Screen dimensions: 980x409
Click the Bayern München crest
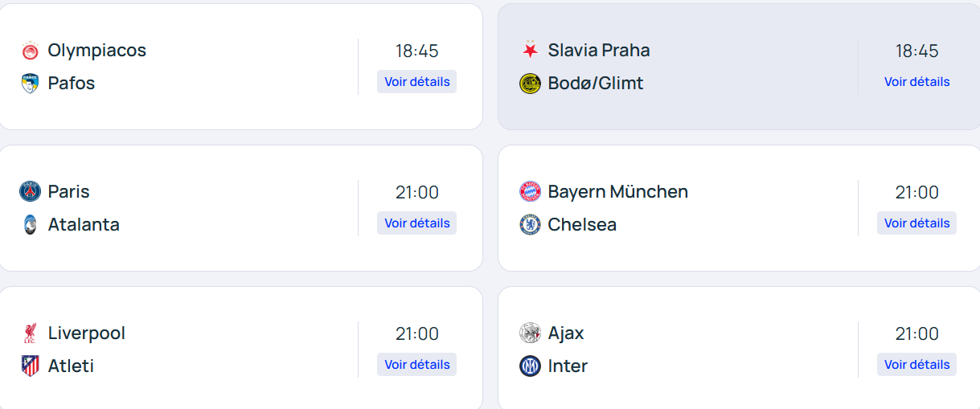530,192
